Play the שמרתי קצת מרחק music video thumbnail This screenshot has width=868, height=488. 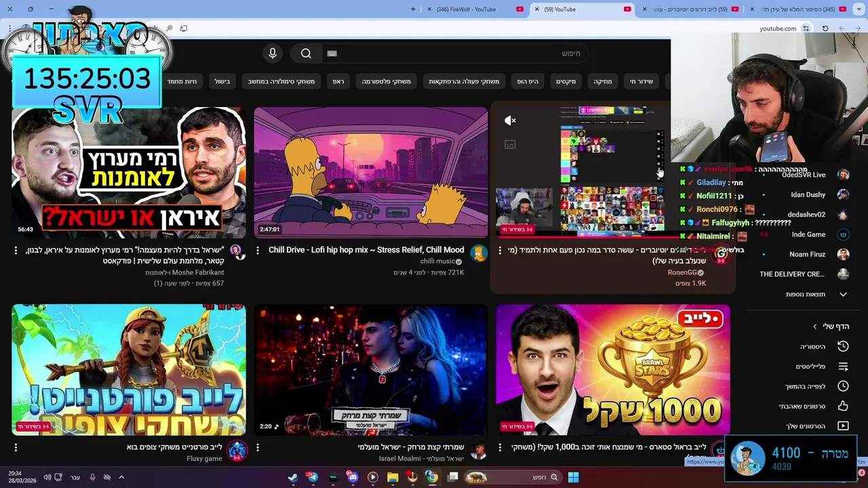(x=371, y=370)
